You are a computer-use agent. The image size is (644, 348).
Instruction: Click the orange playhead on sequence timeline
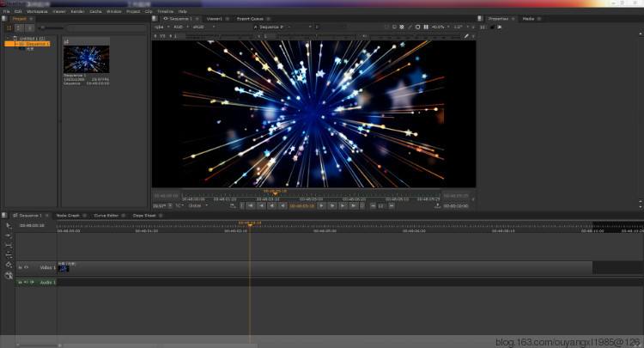[250, 224]
